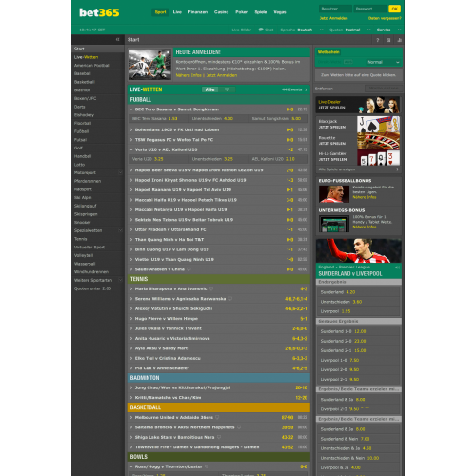
Task: Open the Normal bet type dropdown
Action: [x=384, y=62]
